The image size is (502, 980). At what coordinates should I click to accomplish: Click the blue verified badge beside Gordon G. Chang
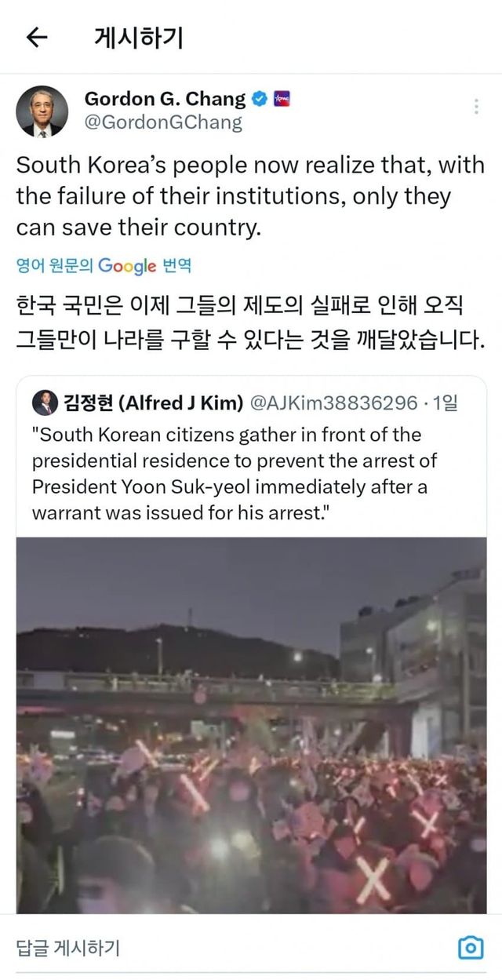[x=260, y=100]
